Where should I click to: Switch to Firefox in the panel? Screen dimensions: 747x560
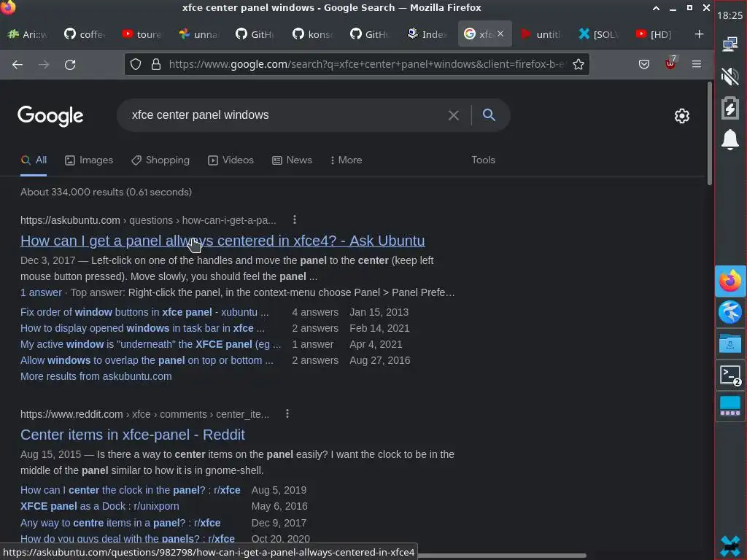tap(730, 281)
